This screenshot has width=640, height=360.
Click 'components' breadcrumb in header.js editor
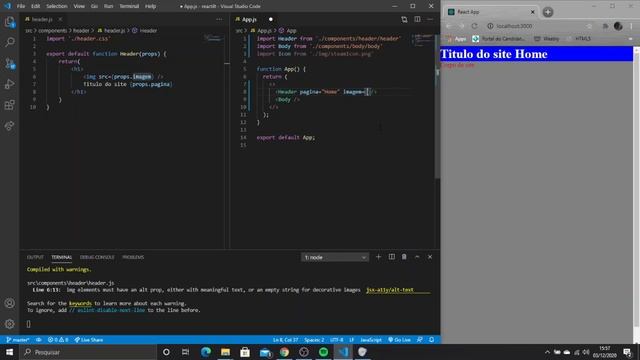tap(53, 31)
